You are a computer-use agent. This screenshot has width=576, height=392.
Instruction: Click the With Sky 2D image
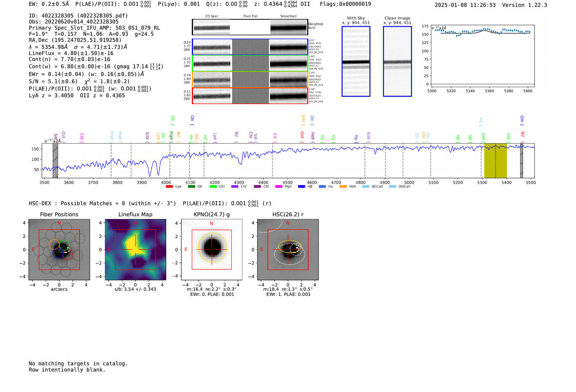point(356,61)
